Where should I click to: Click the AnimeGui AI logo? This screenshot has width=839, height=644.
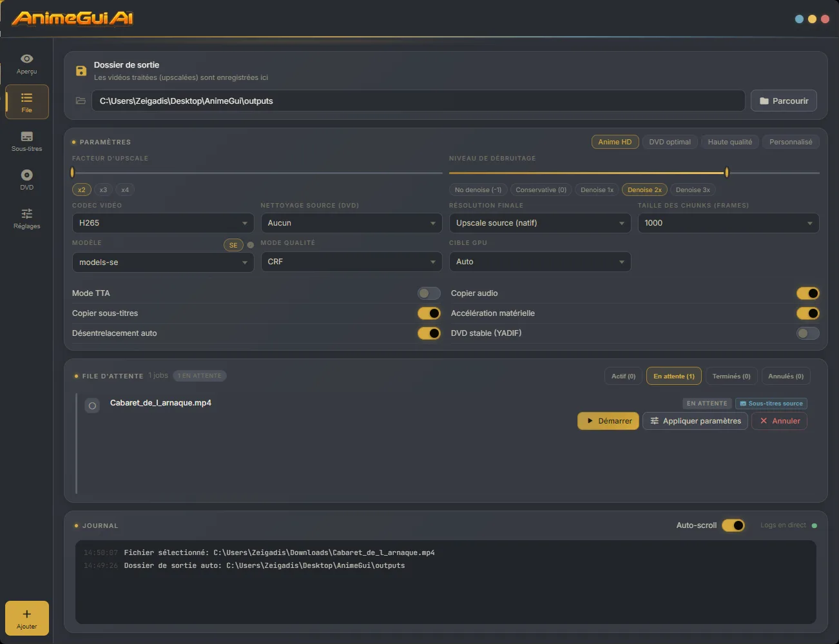[x=72, y=18]
